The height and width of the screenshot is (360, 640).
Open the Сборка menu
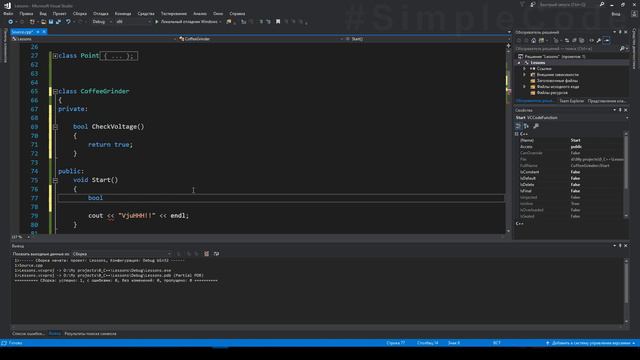pyautogui.click(x=80, y=13)
